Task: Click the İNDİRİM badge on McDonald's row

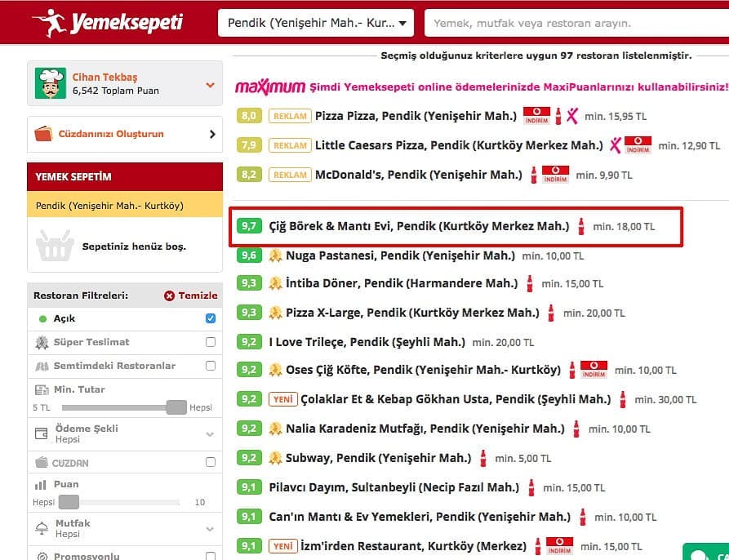Action: click(x=555, y=174)
